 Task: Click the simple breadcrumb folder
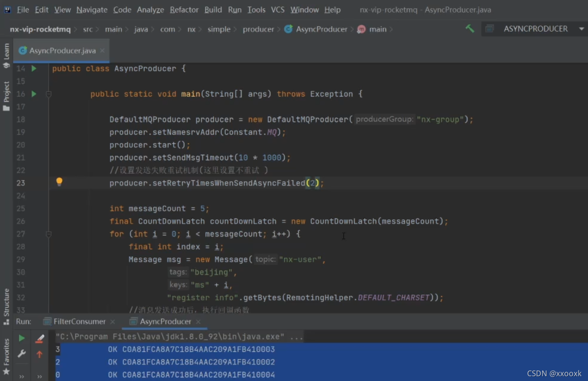[x=219, y=29]
